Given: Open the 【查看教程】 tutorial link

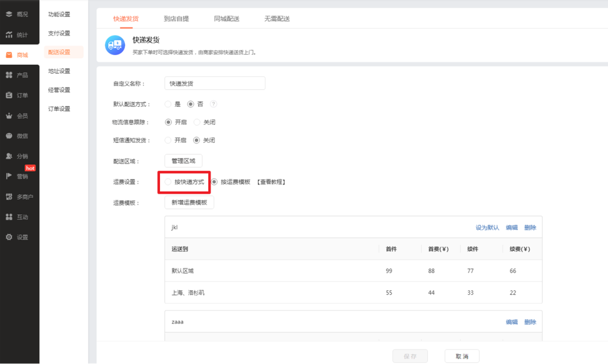Looking at the screenshot, I should click(x=271, y=182).
